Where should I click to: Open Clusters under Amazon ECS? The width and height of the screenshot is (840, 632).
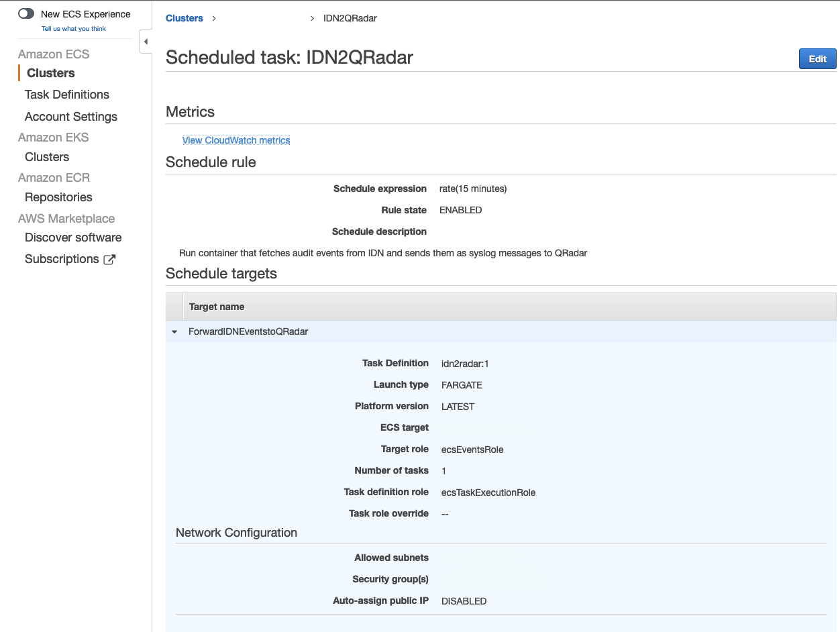51,73
